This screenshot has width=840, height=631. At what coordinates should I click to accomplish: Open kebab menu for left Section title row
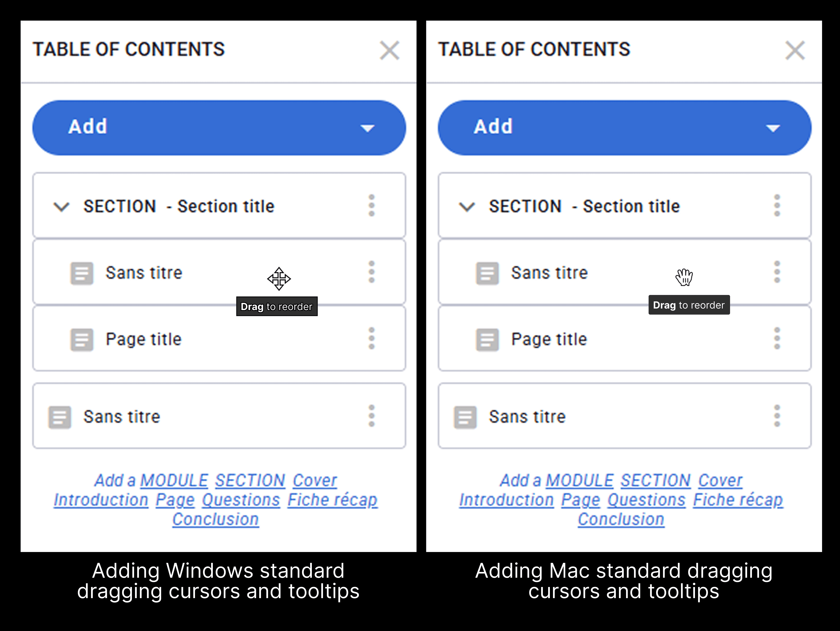371,205
